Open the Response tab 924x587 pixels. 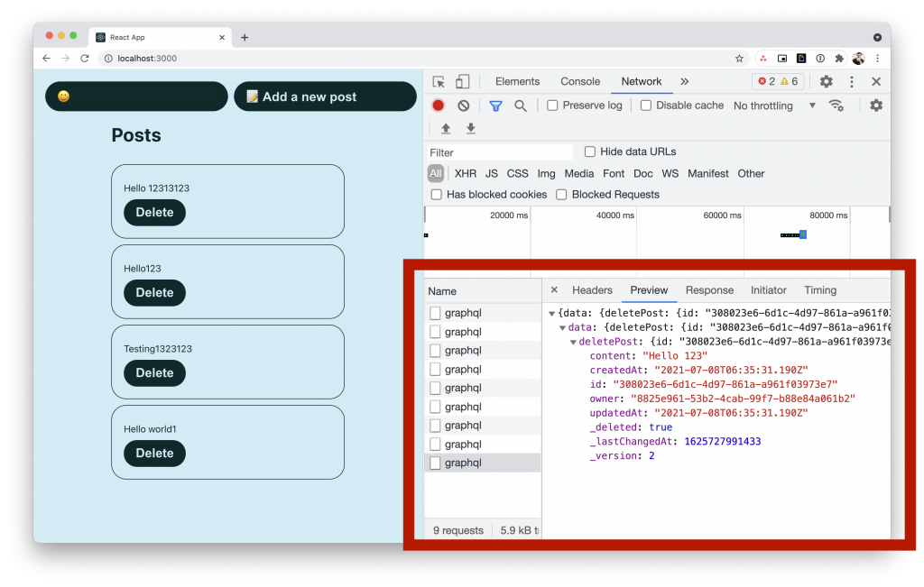[709, 290]
